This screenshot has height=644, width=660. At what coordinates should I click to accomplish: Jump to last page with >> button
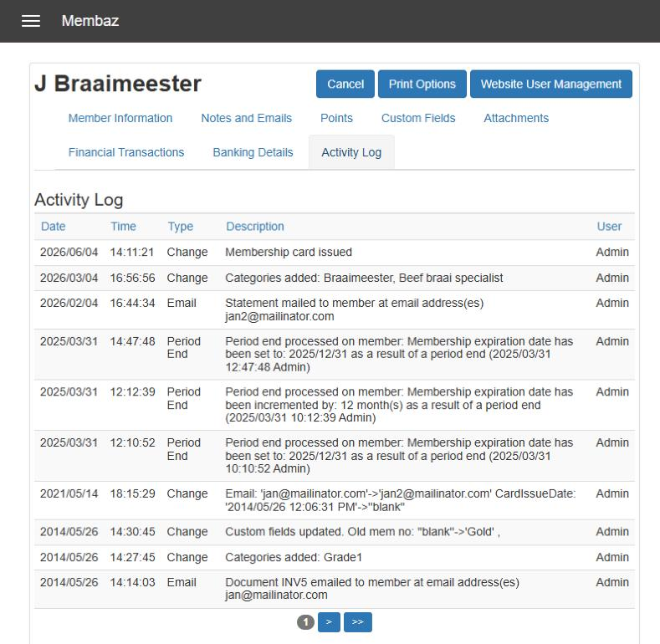[358, 622]
